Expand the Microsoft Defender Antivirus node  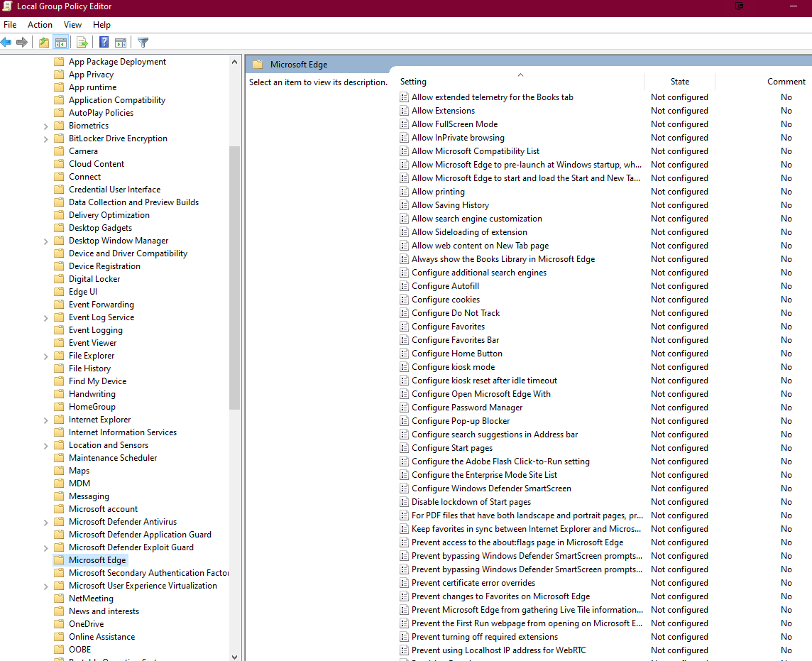(45, 522)
